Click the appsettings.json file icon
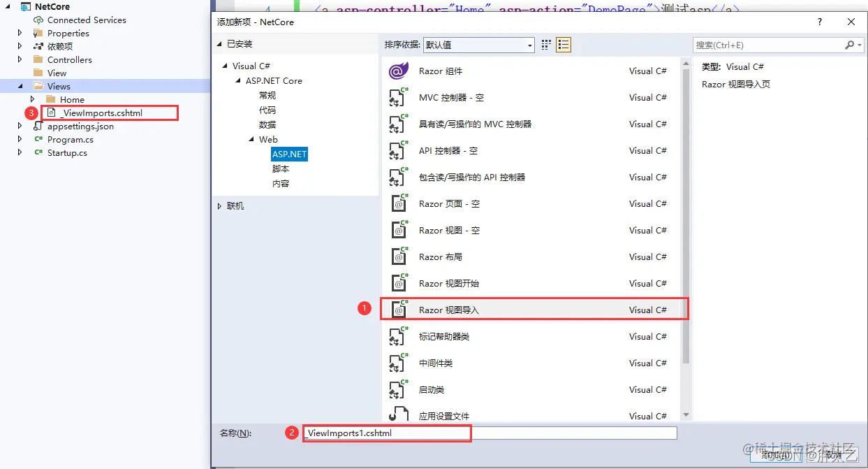This screenshot has height=469, width=868. [38, 126]
